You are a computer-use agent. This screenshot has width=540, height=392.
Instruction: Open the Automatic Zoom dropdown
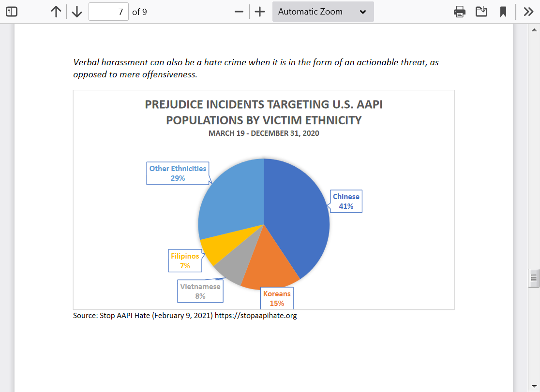[323, 12]
